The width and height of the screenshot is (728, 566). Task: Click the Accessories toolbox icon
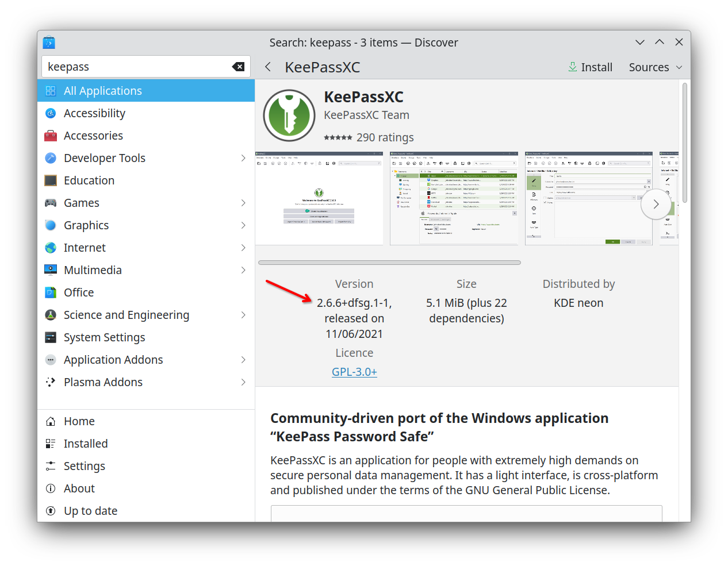(x=51, y=136)
